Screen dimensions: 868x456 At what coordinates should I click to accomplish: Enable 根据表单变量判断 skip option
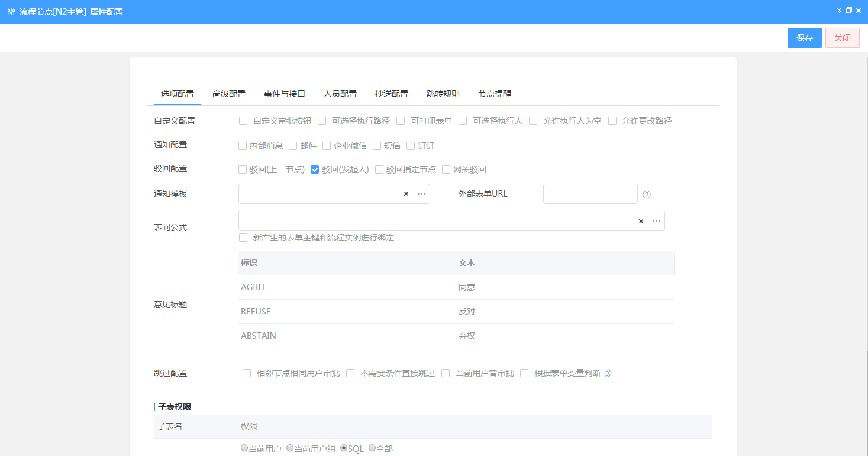(524, 373)
